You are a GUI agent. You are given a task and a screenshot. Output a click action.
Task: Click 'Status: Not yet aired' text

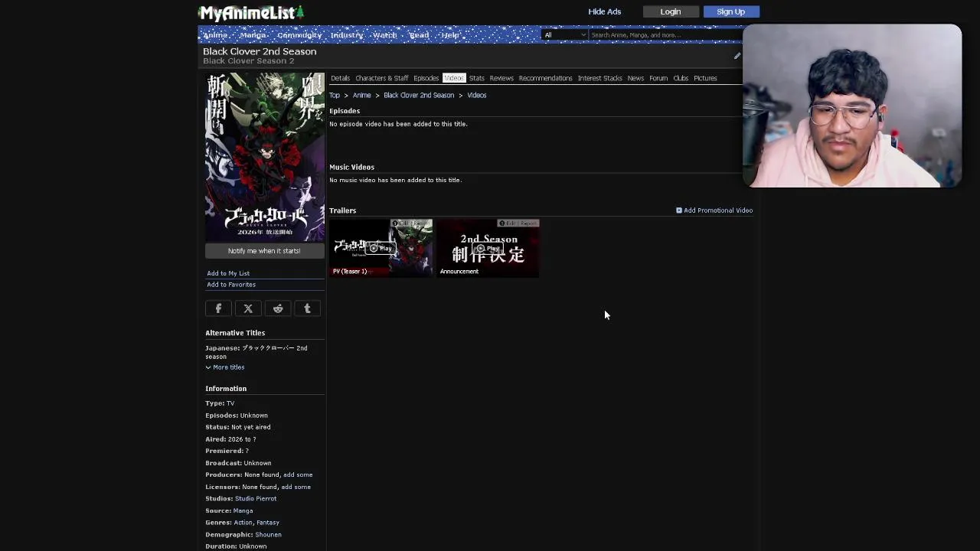tap(237, 427)
